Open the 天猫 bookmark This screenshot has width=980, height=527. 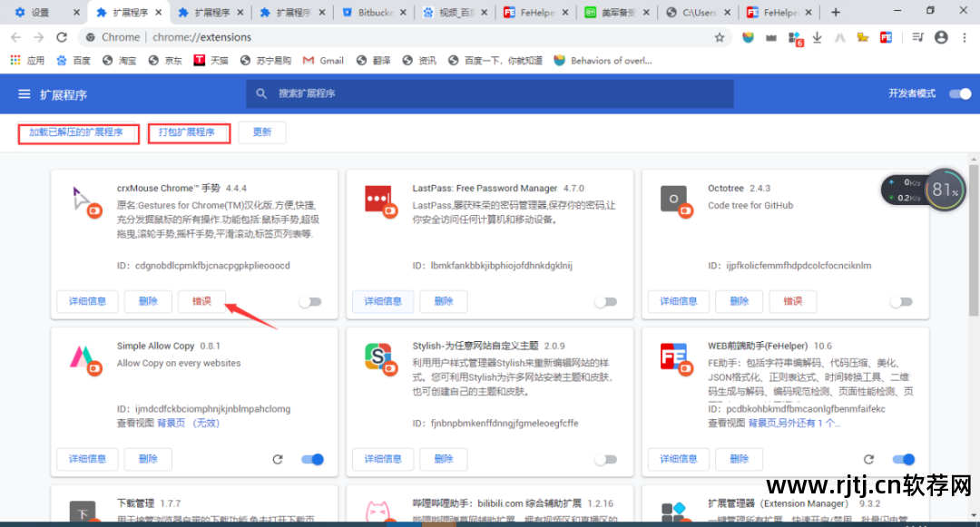pyautogui.click(x=211, y=61)
